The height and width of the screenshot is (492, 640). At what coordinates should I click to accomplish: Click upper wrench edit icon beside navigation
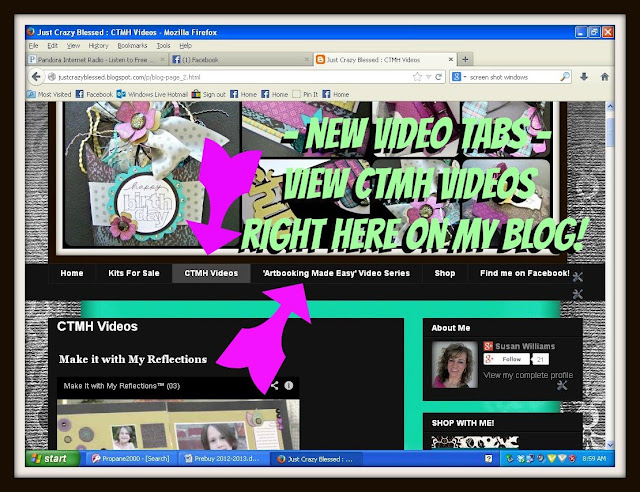pos(578,277)
